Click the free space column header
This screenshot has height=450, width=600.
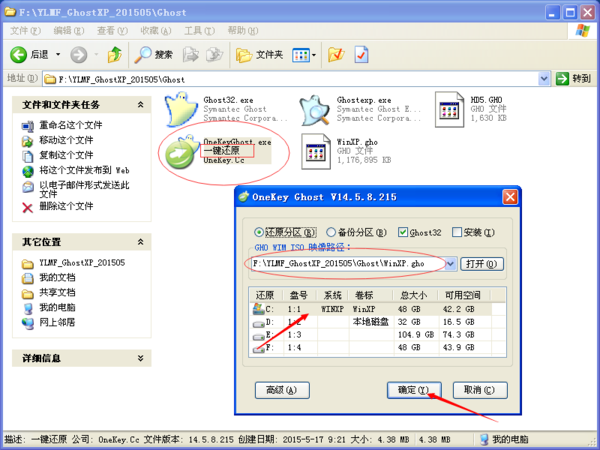pos(463,295)
